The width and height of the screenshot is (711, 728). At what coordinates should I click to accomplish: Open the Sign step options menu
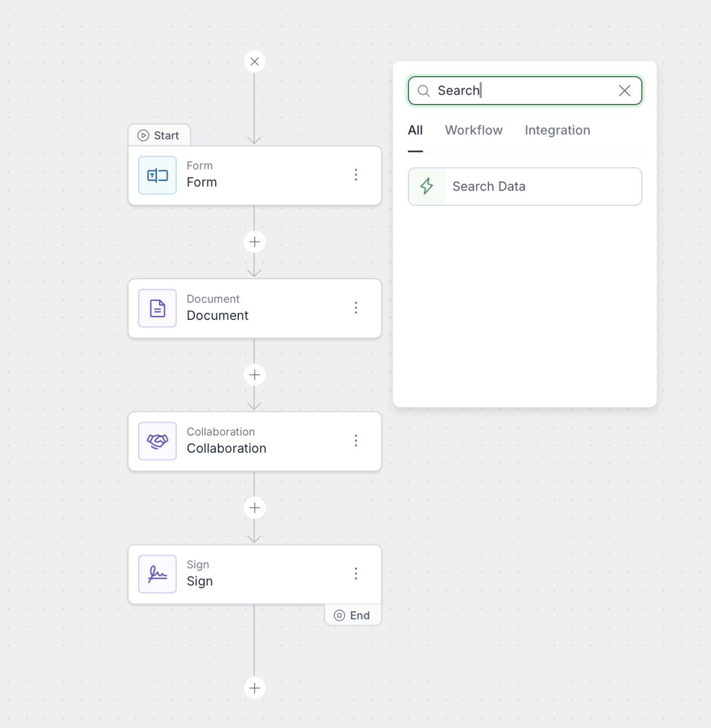356,574
